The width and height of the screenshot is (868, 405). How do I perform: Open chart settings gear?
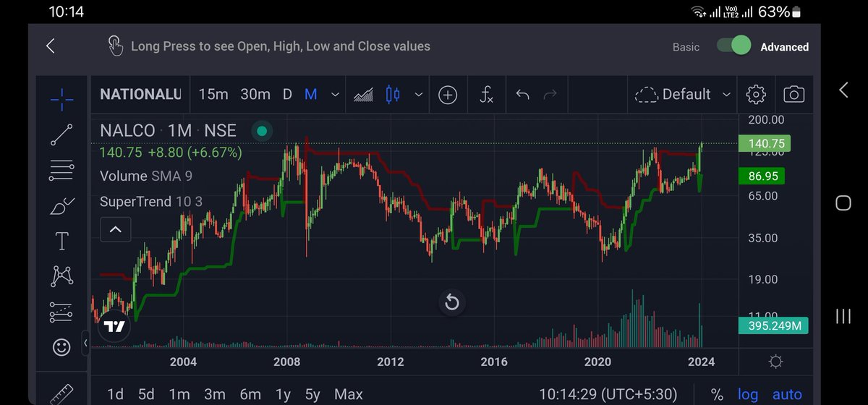756,95
